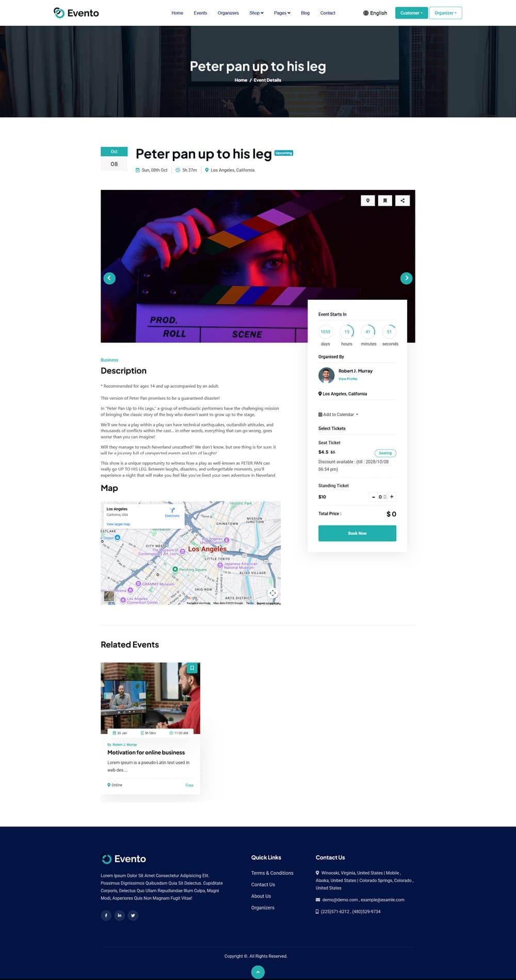Decrease Standing Ticket quantity with minus
This screenshot has width=516, height=980.
pyautogui.click(x=374, y=497)
